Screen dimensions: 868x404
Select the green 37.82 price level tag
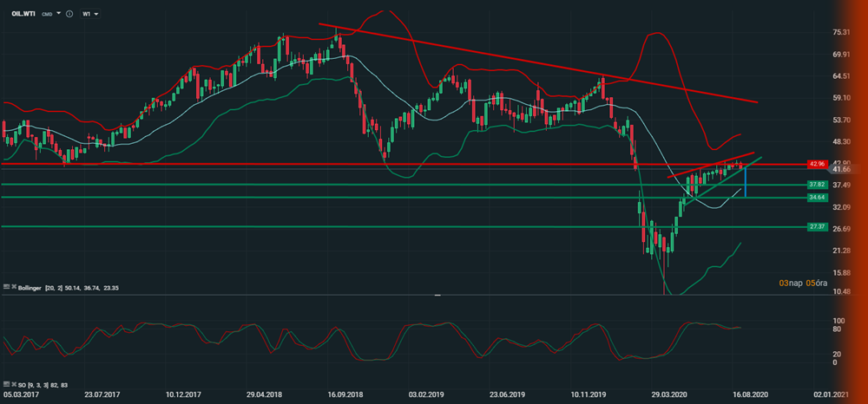815,185
